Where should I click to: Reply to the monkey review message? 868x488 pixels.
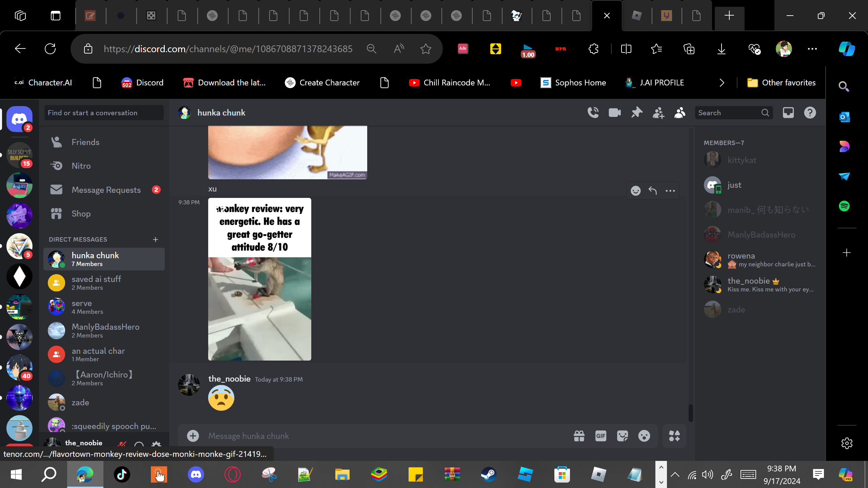click(x=653, y=191)
